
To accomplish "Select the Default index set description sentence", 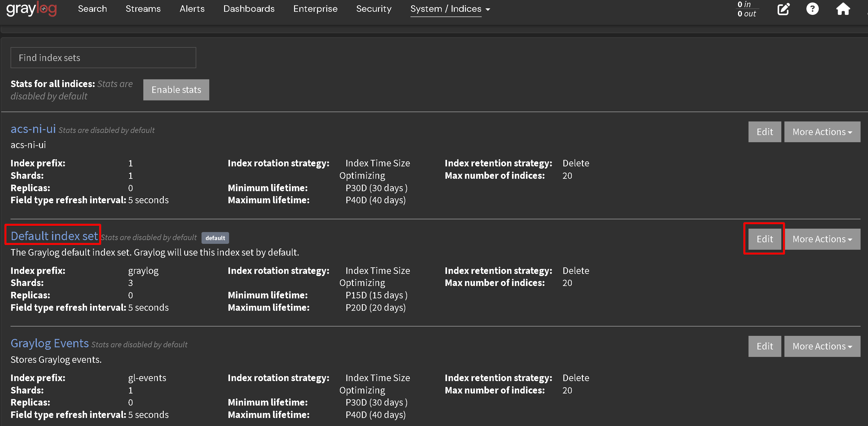I will 155,252.
